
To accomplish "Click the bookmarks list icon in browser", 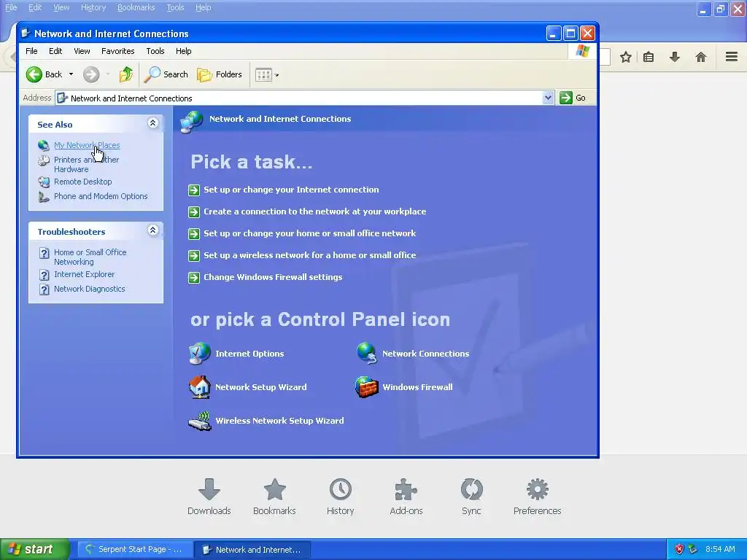I will (649, 57).
